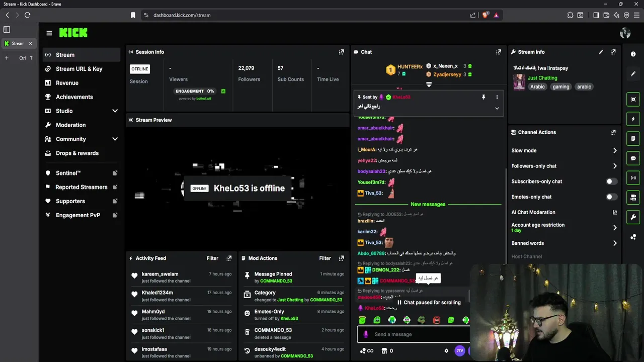Pop out the Session Info panel
This screenshot has height=362, width=644.
click(x=341, y=52)
